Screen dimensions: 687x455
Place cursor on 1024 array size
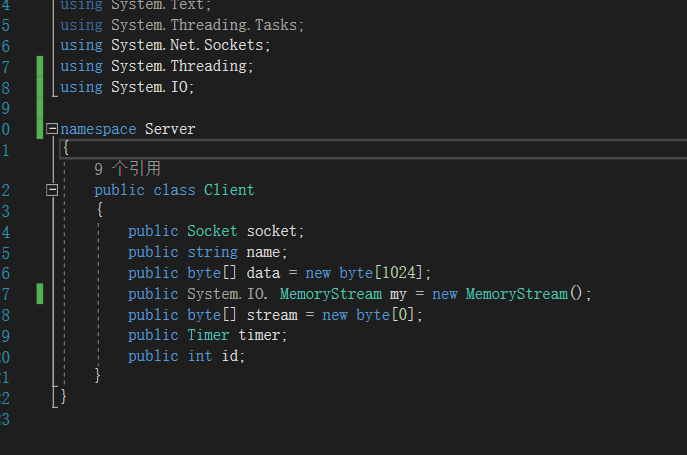[399, 273]
